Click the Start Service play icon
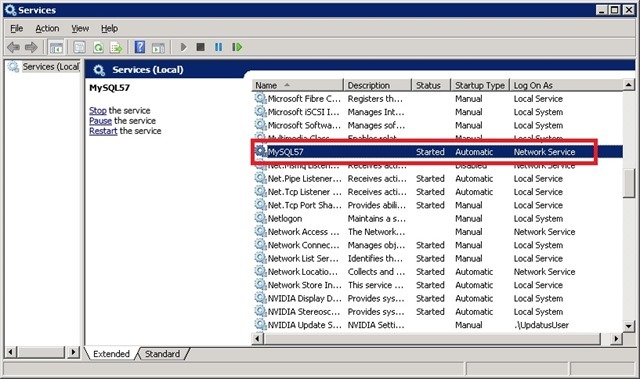Image resolution: width=640 pixels, height=379 pixels. point(183,47)
